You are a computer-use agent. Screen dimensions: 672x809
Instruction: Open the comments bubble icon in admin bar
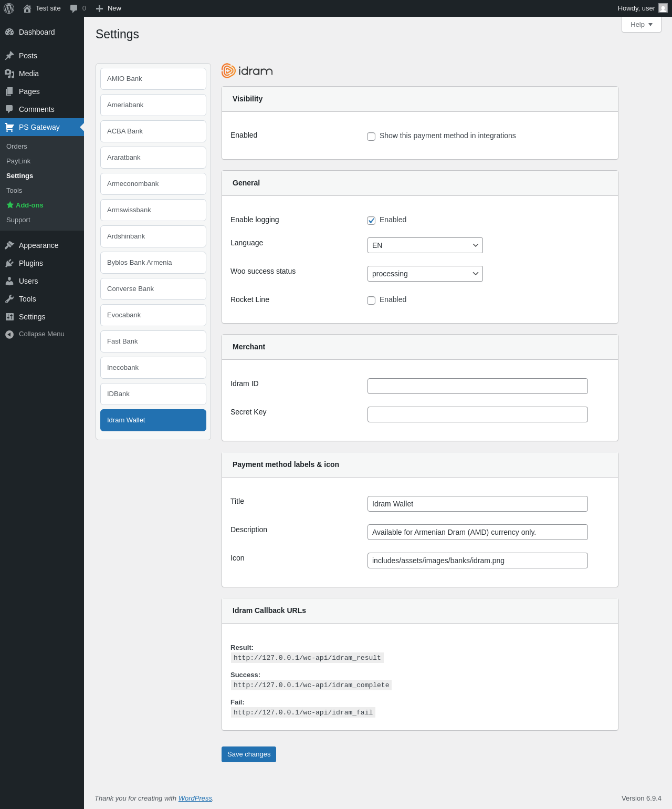[x=74, y=8]
